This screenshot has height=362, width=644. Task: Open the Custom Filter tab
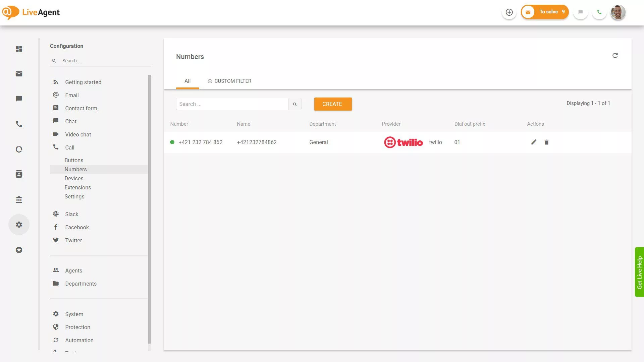229,81
